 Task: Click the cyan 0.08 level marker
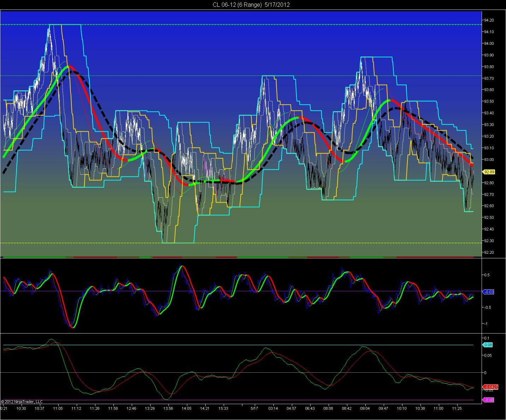[488, 345]
